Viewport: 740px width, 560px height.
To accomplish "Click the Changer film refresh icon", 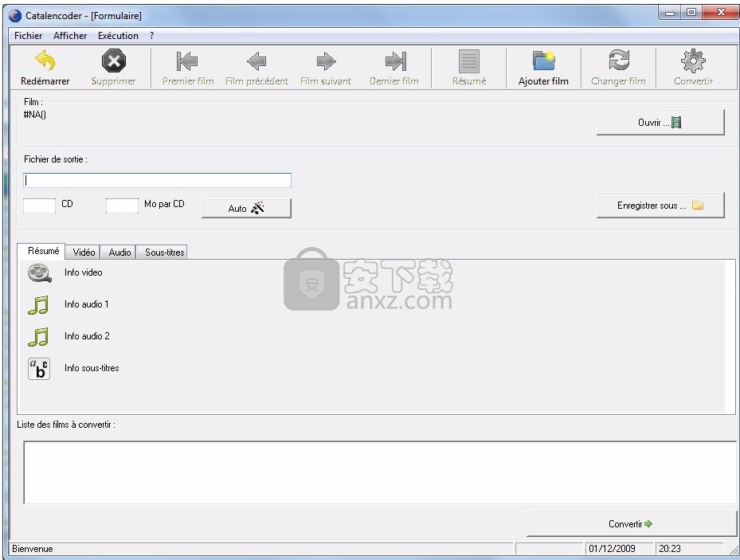I will [x=618, y=61].
